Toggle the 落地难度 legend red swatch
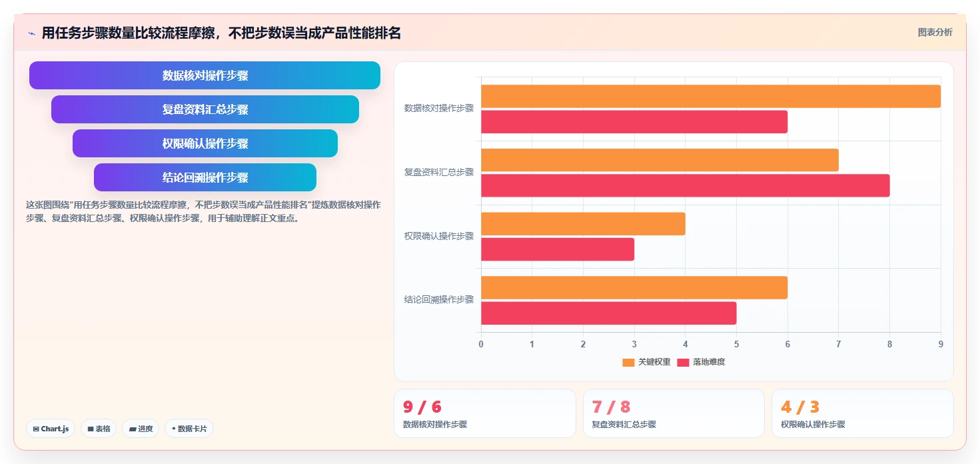Viewport: 980px width, 464px height. click(x=683, y=362)
